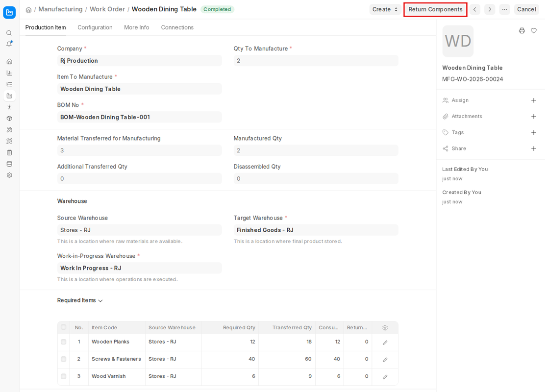Open the Create dropdown

(x=385, y=9)
